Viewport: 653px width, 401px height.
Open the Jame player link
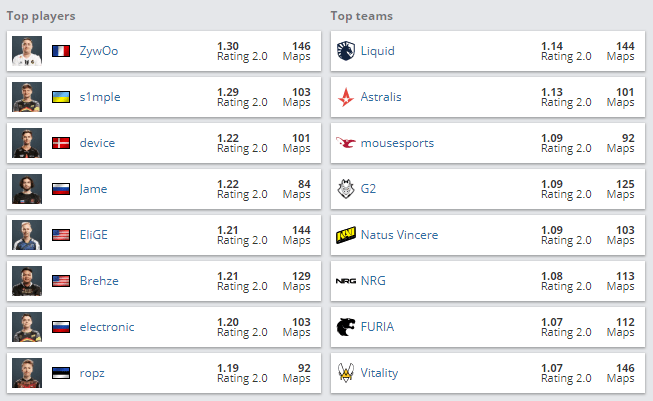point(93,189)
